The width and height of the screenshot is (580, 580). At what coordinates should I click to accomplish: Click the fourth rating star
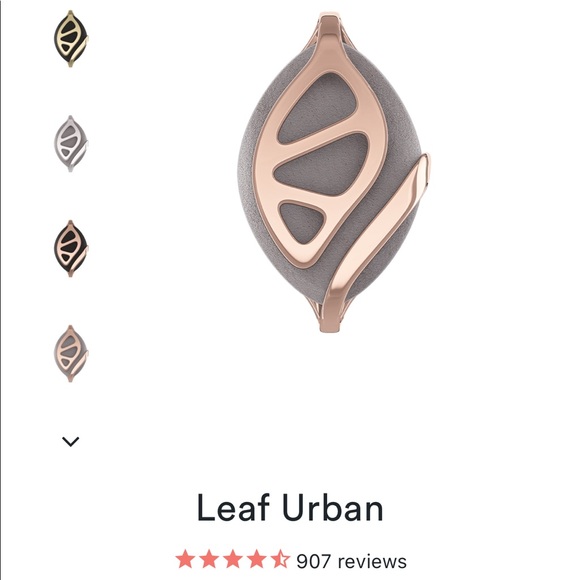click(x=256, y=559)
